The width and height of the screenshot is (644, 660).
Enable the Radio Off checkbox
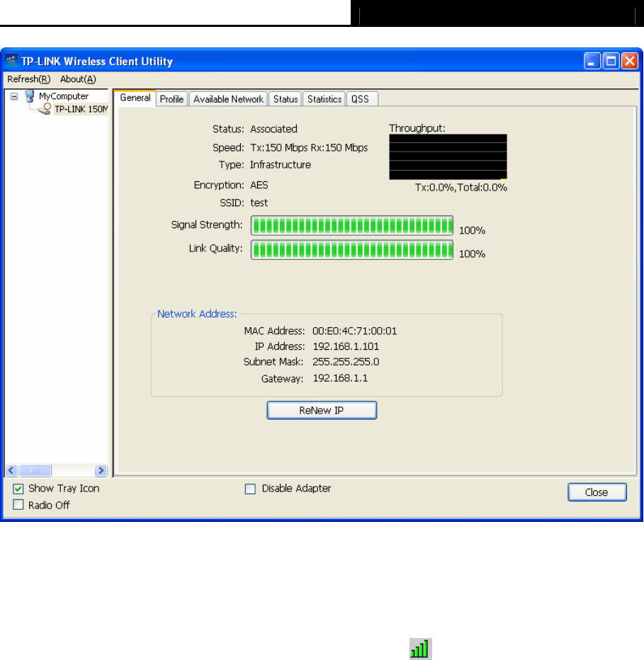[x=18, y=505]
